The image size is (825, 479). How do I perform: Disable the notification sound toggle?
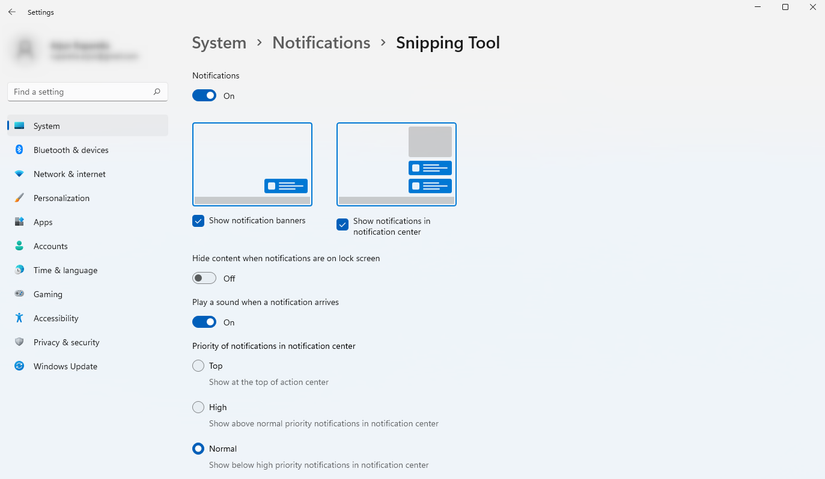pyautogui.click(x=204, y=322)
